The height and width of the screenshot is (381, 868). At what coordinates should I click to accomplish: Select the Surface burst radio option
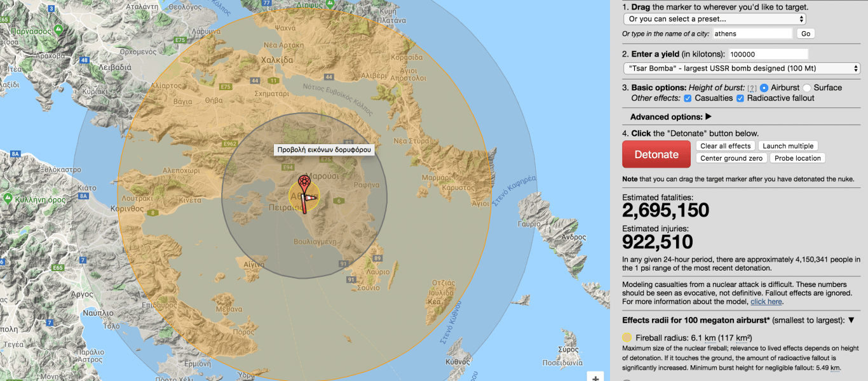tap(807, 88)
